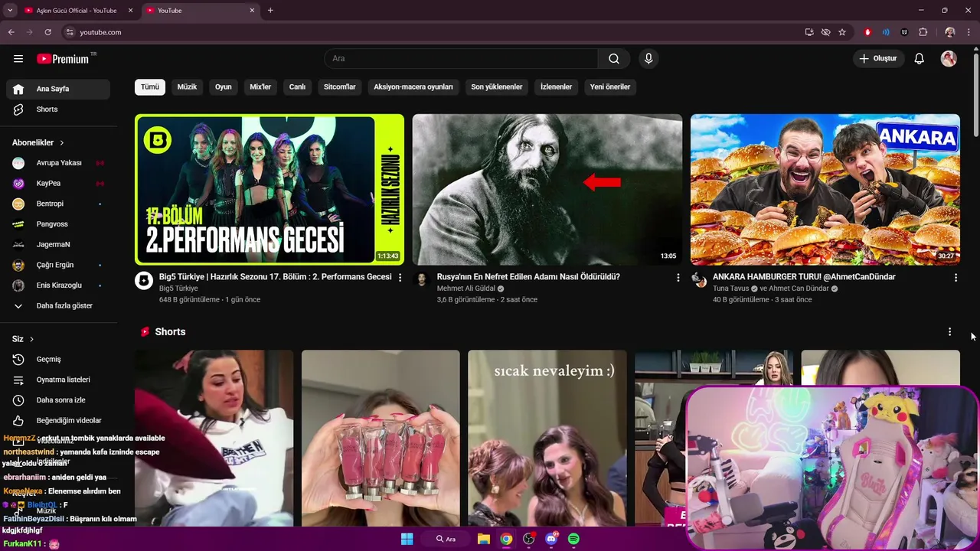Screen dimensions: 980x551
Task: Select the Aksiyon-macera oyunları chip
Action: pyautogui.click(x=413, y=87)
